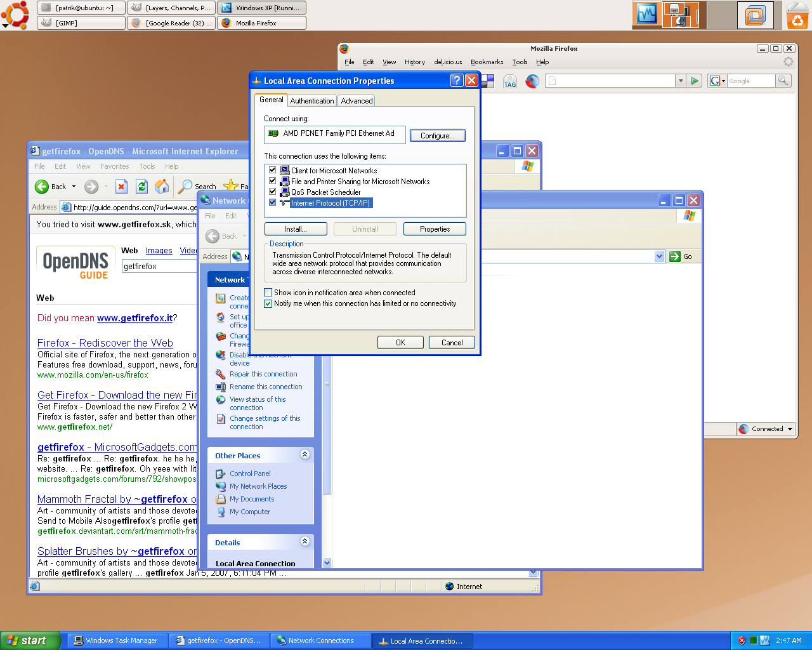Viewport: 812px width, 650px height.
Task: Click the My Documents folder icon
Action: coord(220,500)
